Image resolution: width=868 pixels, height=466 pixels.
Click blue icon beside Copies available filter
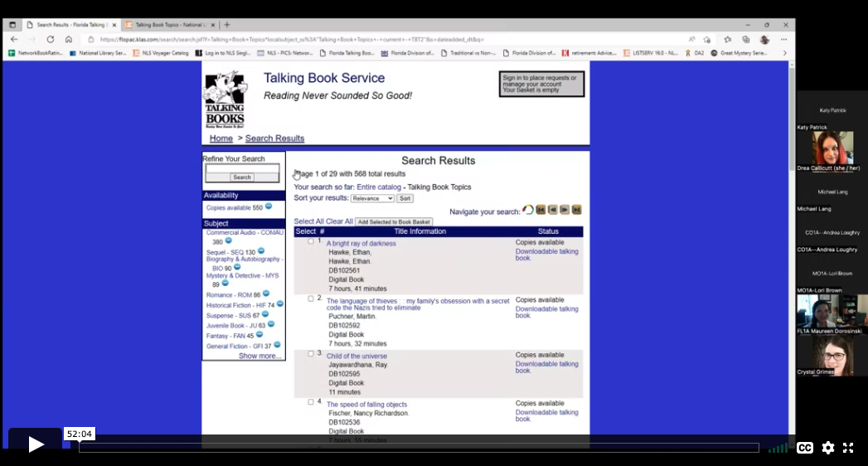point(269,206)
